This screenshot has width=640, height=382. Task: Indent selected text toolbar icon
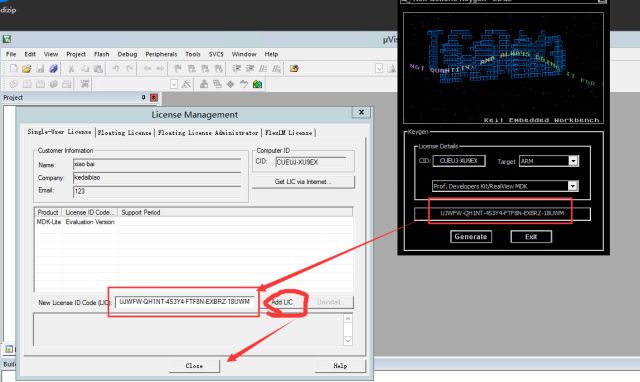coord(236,69)
